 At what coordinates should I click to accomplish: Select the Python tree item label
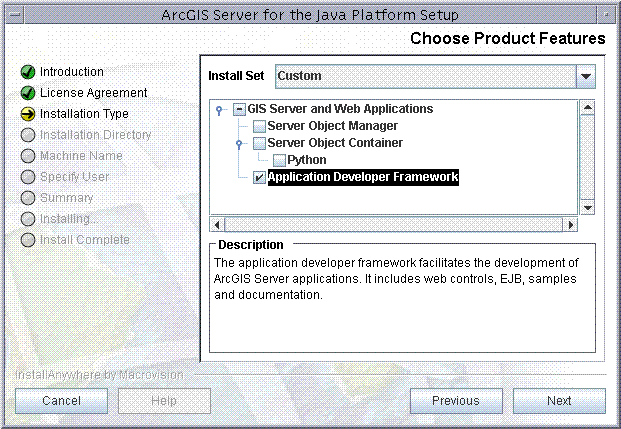tap(307, 160)
